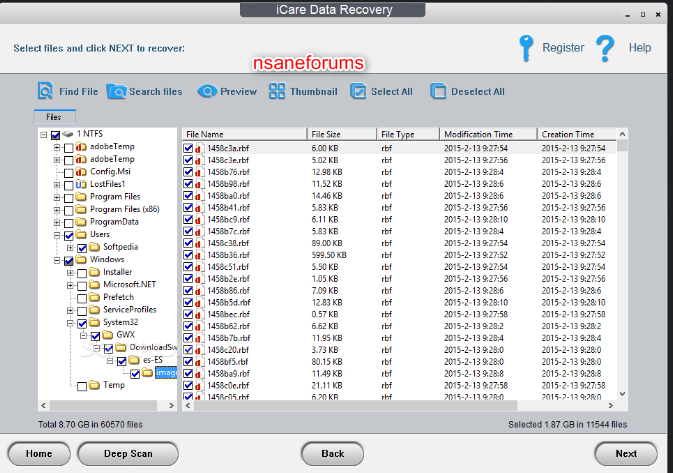Collapse the 1 NTFS root node
The width and height of the screenshot is (673, 473).
click(44, 135)
